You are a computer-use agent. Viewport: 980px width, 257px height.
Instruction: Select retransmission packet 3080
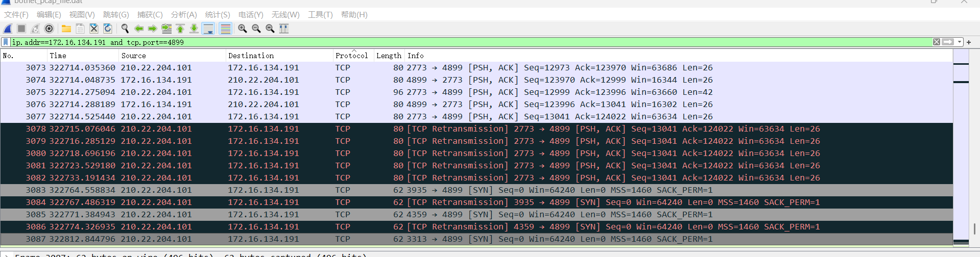point(476,153)
